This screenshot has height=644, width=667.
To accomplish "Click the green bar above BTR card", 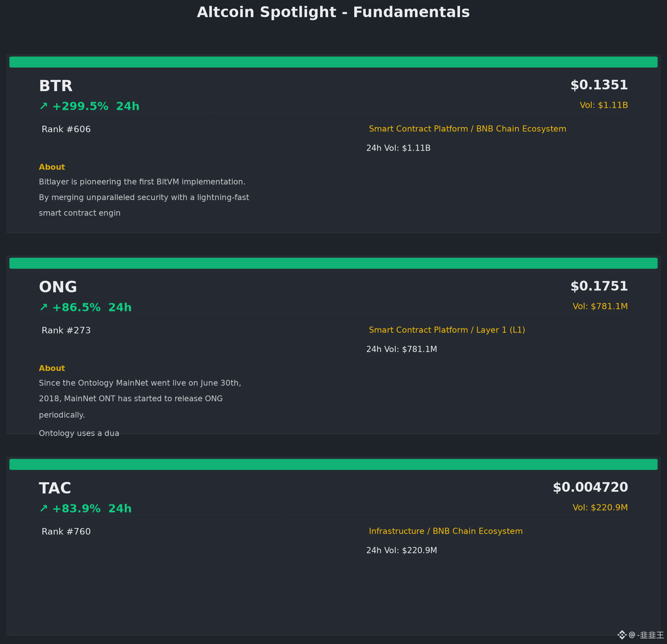I will coord(333,62).
